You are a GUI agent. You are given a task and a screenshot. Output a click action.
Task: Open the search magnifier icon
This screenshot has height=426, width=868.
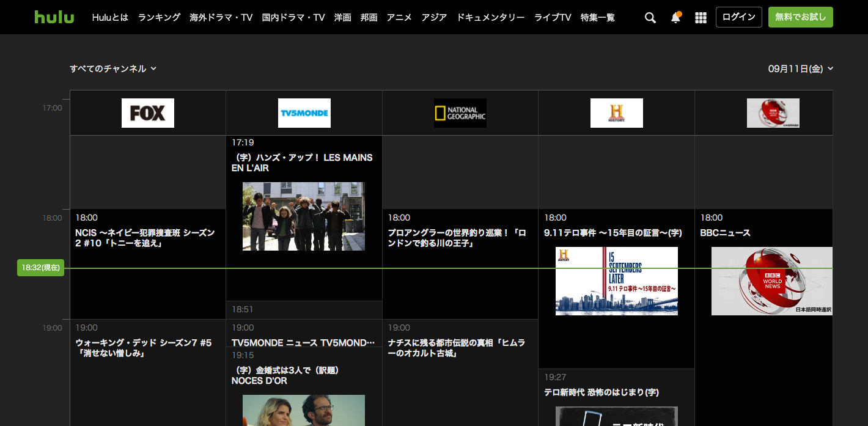tap(650, 18)
